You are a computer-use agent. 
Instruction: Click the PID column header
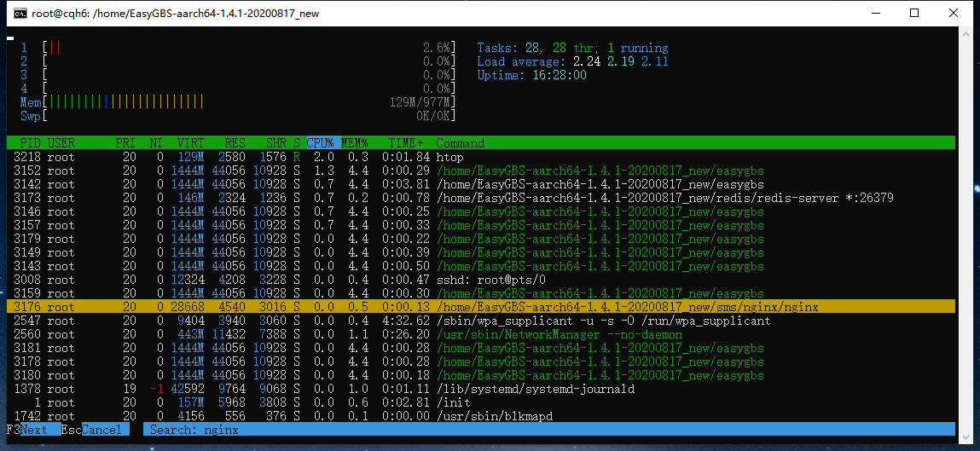(x=30, y=143)
